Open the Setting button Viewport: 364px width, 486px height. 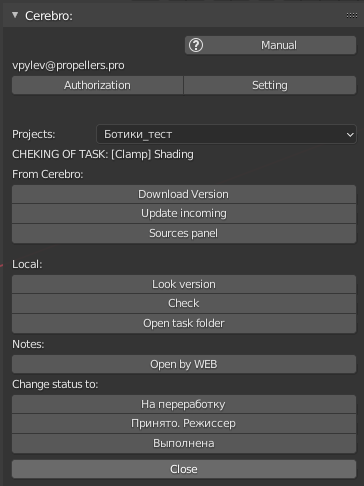pos(270,85)
